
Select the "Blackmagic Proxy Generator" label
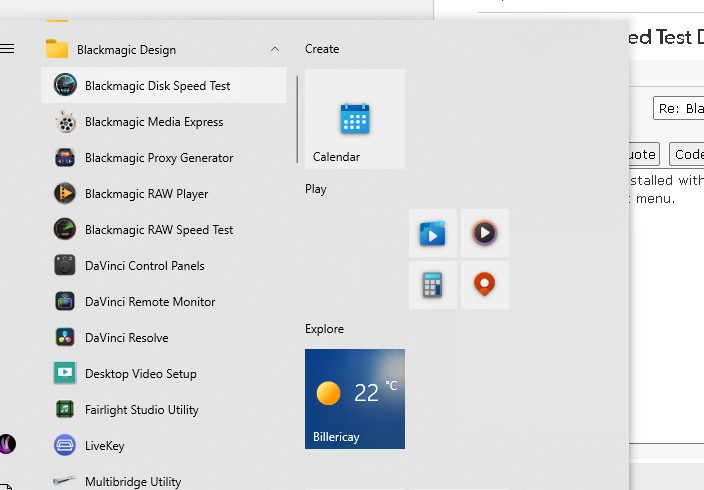(159, 158)
